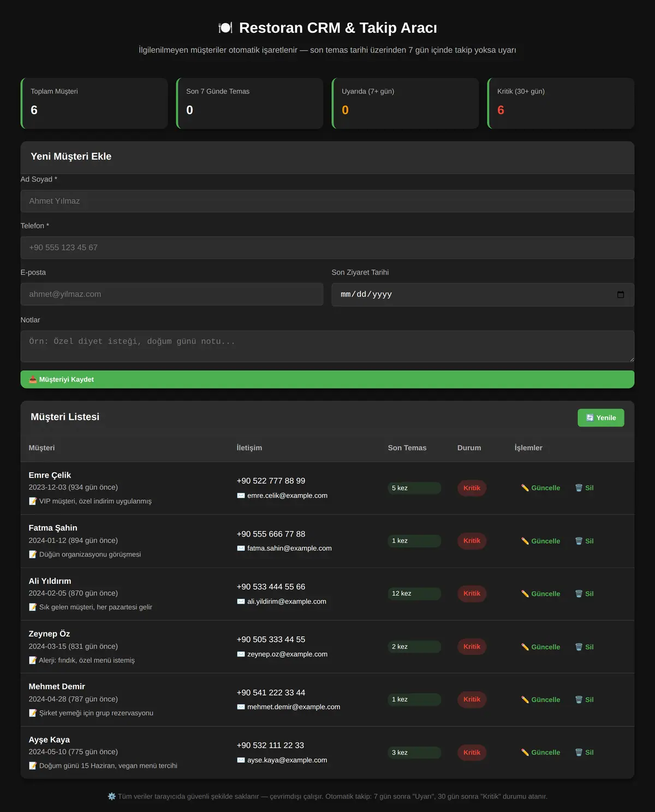Screen dimensions: 655x812
Task: Click the envelope icon beside ayse.kaya@example.com
Action: (x=241, y=760)
